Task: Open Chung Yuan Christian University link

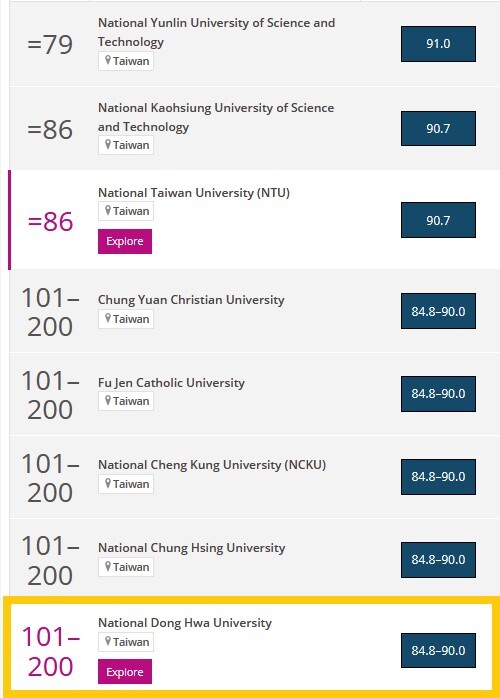Action: pos(191,300)
